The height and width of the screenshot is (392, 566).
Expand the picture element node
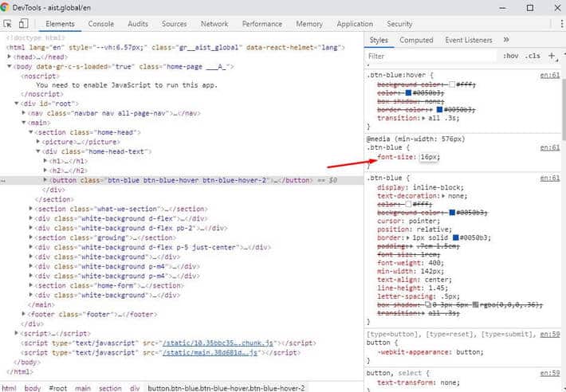click(38, 141)
